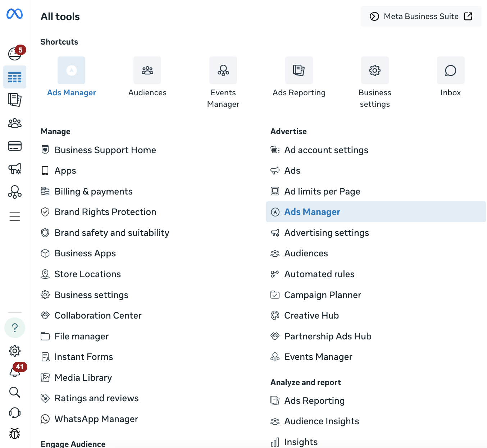Open the Ads Manager shortcut tile
Viewport: 487px width, 448px height.
click(x=71, y=70)
